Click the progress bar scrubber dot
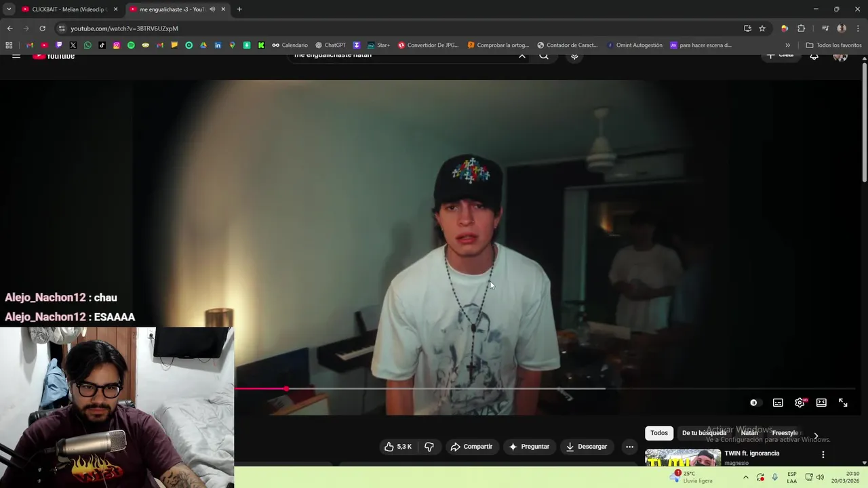Screen dimensions: 868x488 coord(286,388)
